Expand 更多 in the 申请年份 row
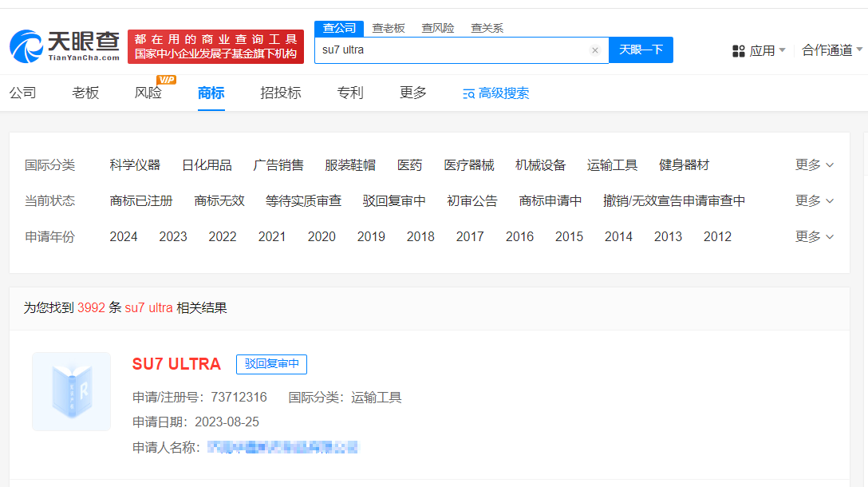This screenshot has width=868, height=487. click(814, 236)
